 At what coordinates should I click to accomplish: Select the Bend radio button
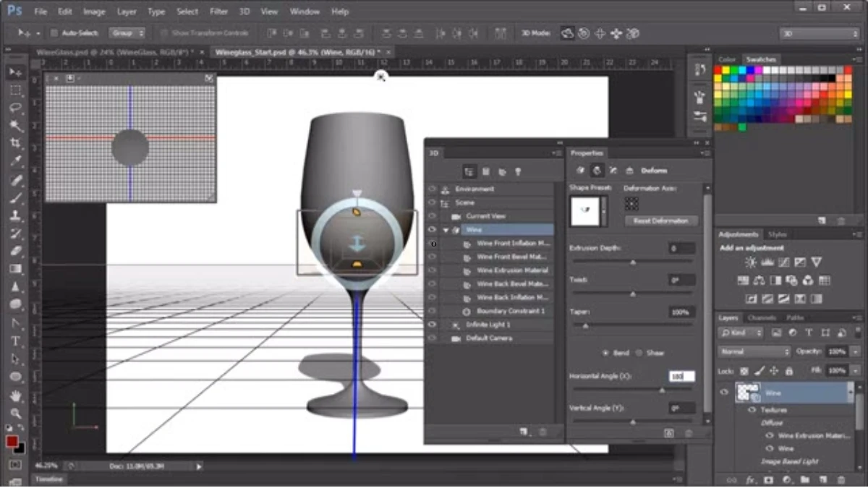[x=605, y=353]
